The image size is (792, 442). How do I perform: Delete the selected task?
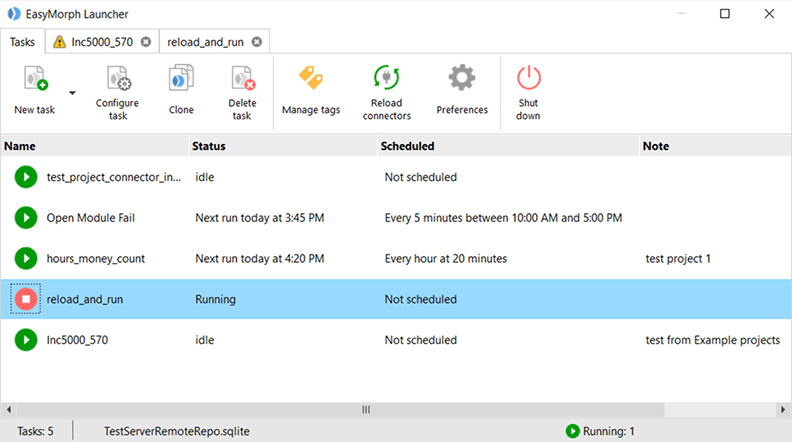[242, 93]
